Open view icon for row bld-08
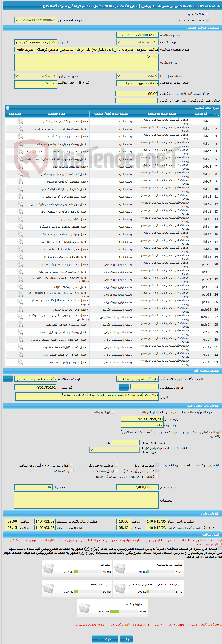Viewport: 222px width, 644px height. point(20,219)
